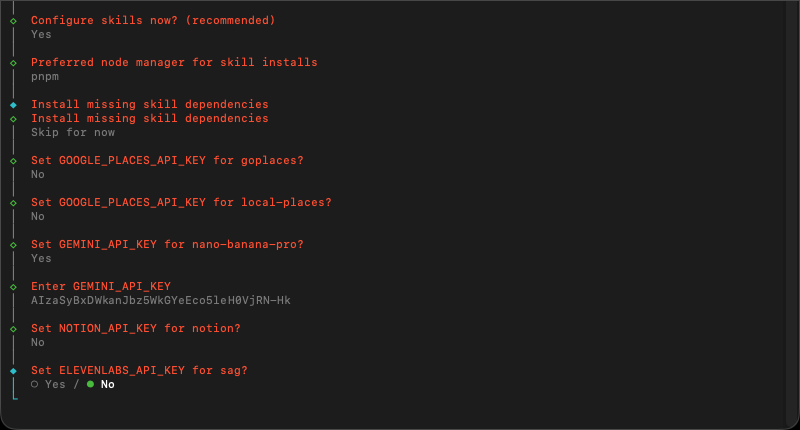Click the No answer under the NOTION_API_KEY prompt
The width and height of the screenshot is (800, 430).
click(x=38, y=342)
